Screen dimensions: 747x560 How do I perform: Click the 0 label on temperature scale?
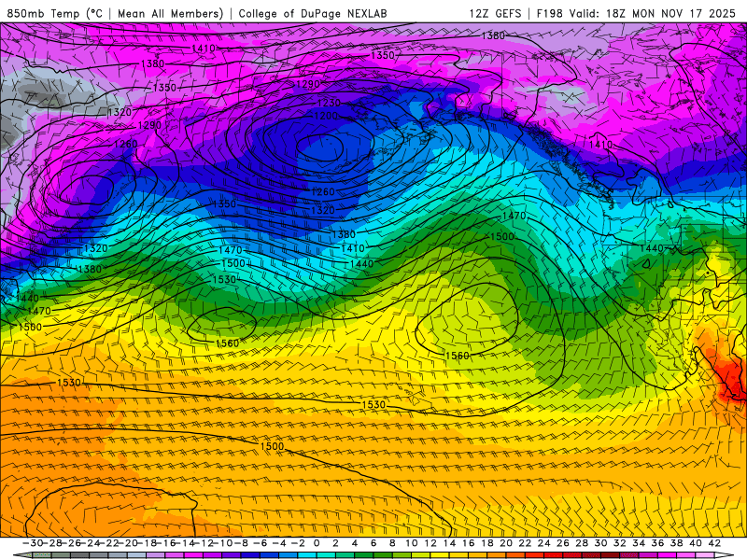click(x=317, y=543)
